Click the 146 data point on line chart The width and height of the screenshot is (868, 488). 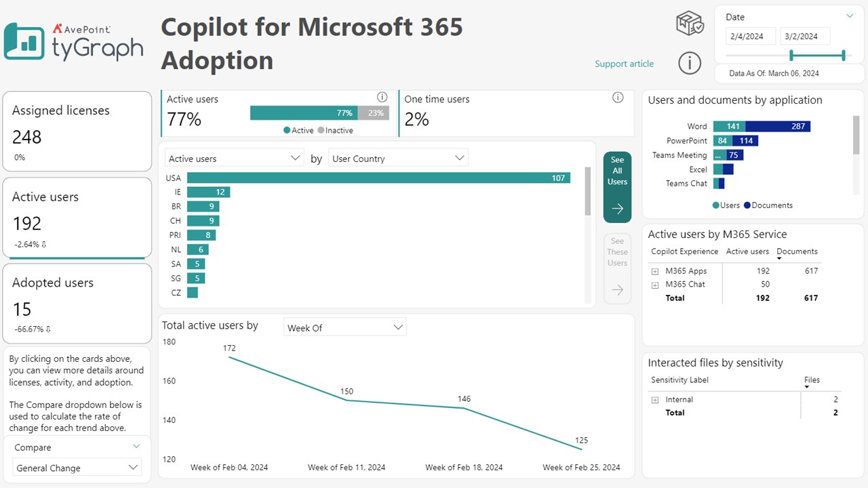tap(464, 408)
